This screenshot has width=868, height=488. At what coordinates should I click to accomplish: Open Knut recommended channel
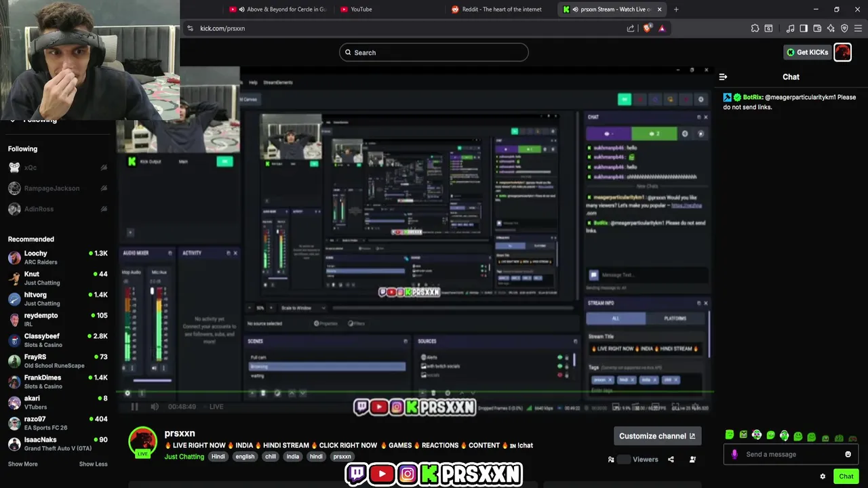[58, 278]
